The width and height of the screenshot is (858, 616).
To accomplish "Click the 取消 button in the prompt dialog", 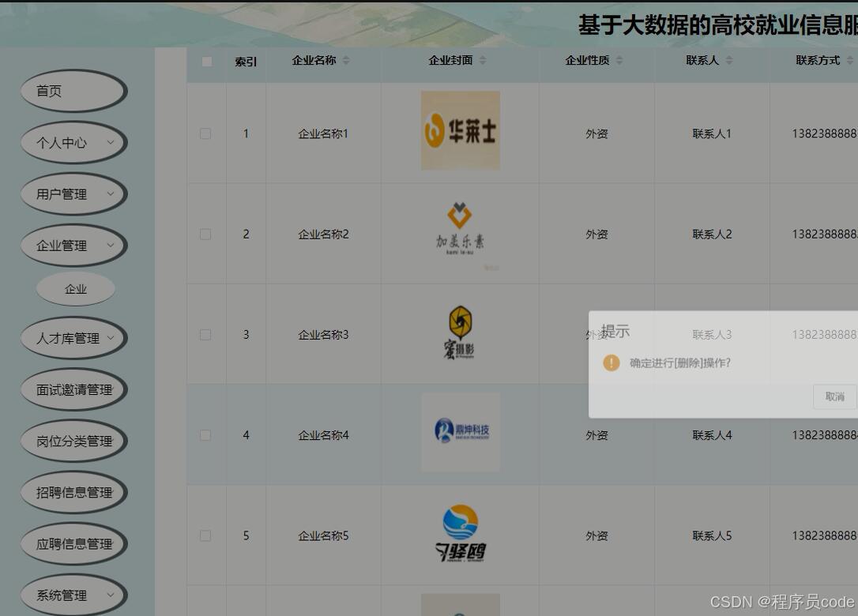I will (x=835, y=396).
